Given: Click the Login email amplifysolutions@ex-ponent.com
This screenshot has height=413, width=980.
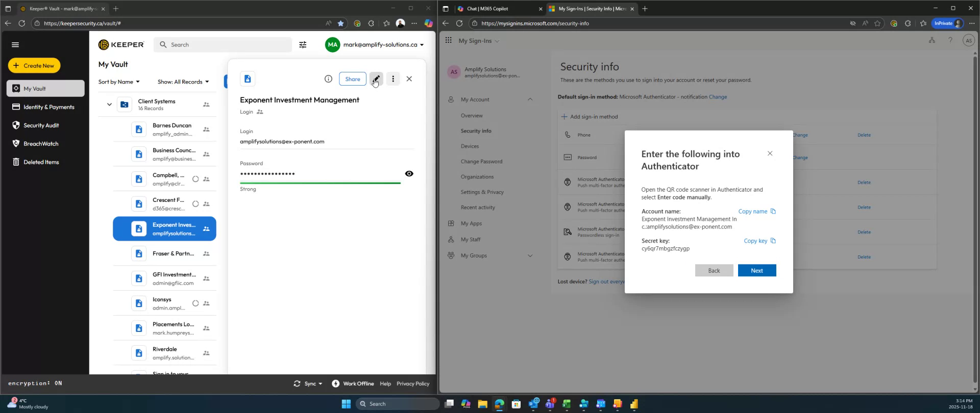Looking at the screenshot, I should coord(282,142).
